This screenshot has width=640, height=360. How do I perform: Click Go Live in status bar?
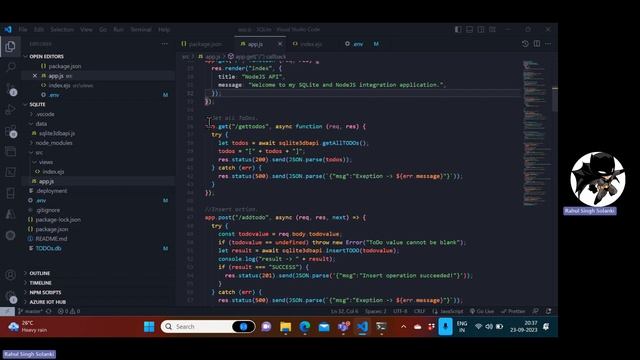[x=482, y=311]
